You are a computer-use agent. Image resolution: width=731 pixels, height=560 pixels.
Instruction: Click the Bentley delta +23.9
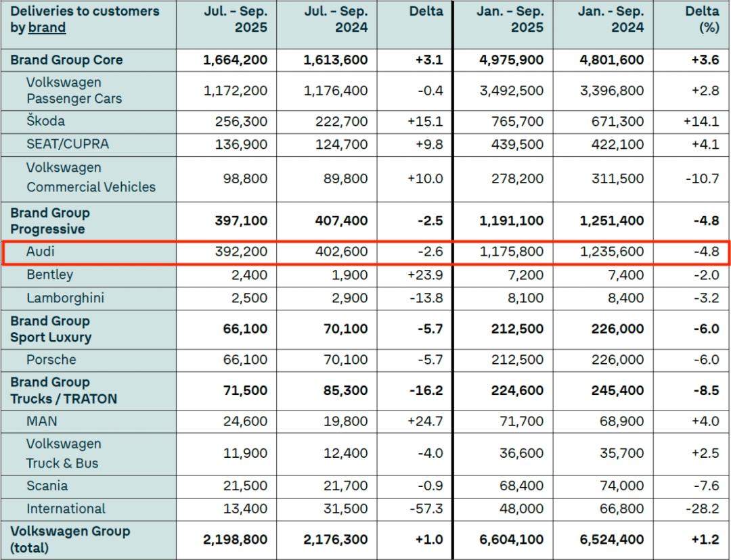(x=425, y=275)
